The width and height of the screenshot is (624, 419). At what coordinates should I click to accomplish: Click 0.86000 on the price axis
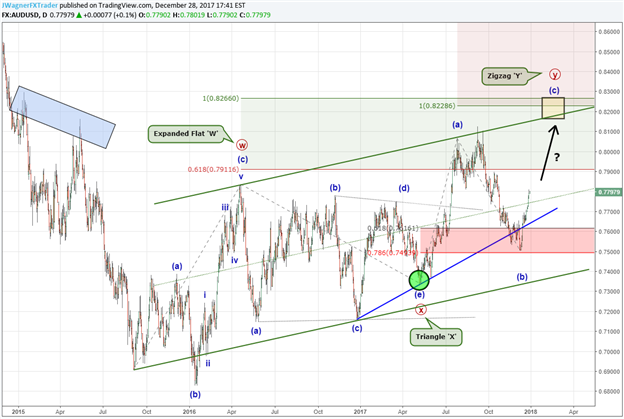coord(609,32)
